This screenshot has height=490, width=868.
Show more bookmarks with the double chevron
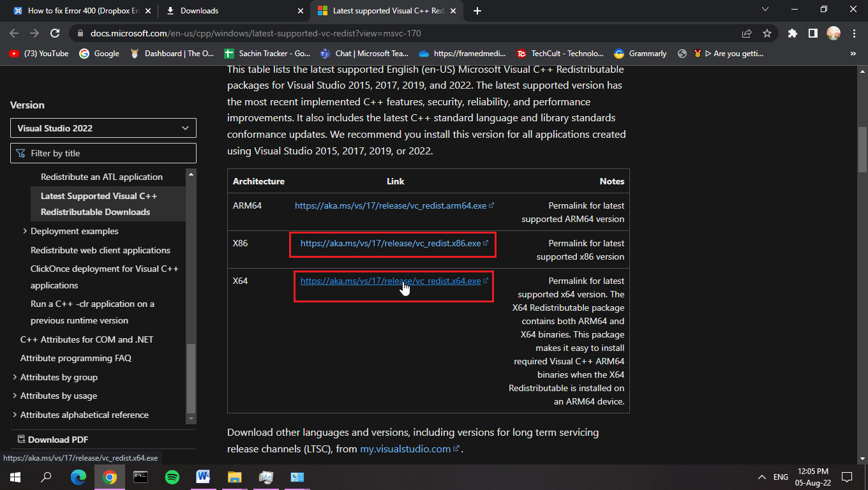(x=853, y=54)
